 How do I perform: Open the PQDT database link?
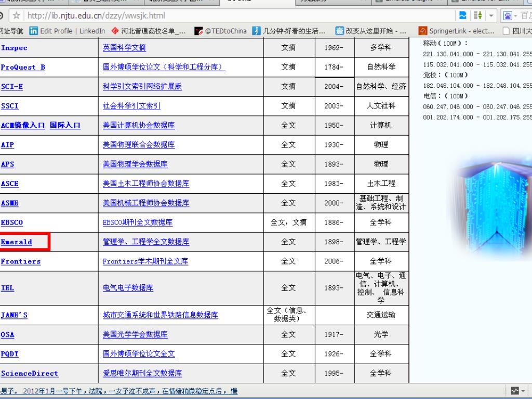coord(9,354)
